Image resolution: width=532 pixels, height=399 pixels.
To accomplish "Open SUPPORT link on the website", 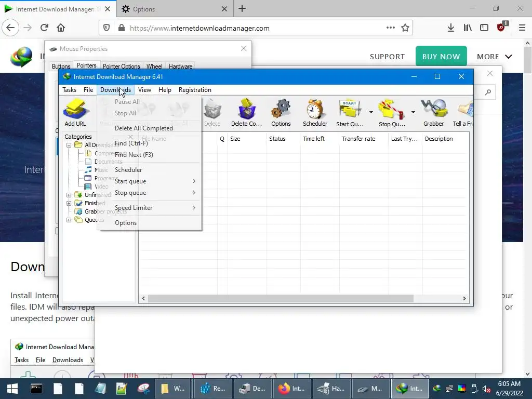I will [x=387, y=57].
